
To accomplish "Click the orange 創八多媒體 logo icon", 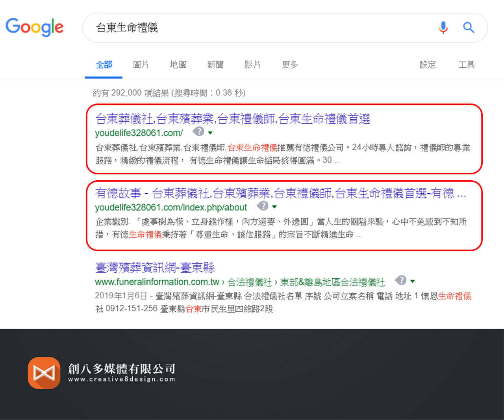I will coord(44,373).
